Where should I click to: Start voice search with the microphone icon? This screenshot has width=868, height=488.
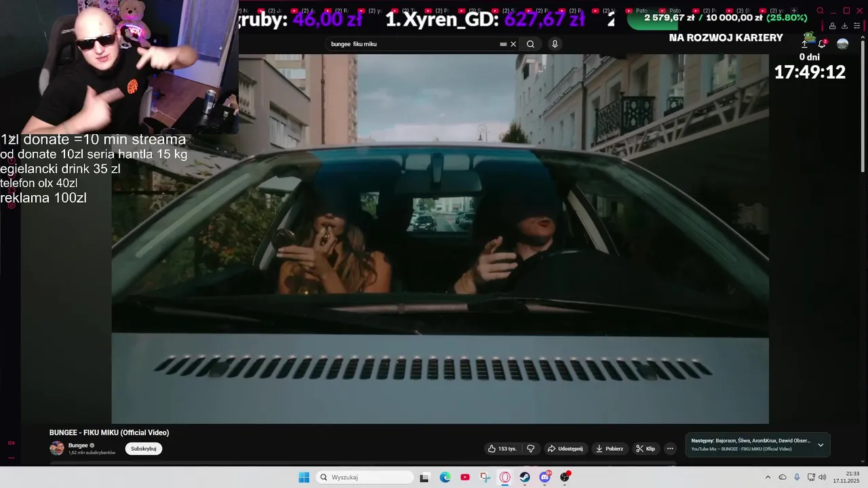(555, 44)
